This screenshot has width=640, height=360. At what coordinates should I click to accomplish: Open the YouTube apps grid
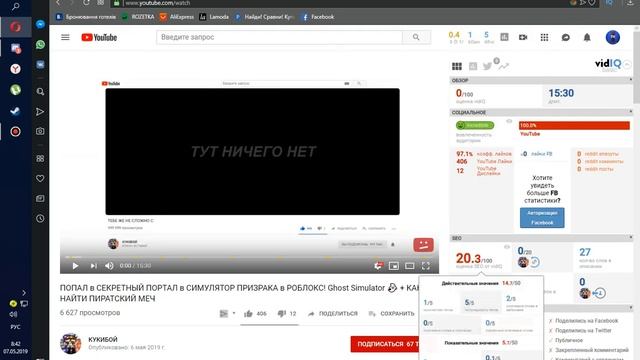point(544,38)
